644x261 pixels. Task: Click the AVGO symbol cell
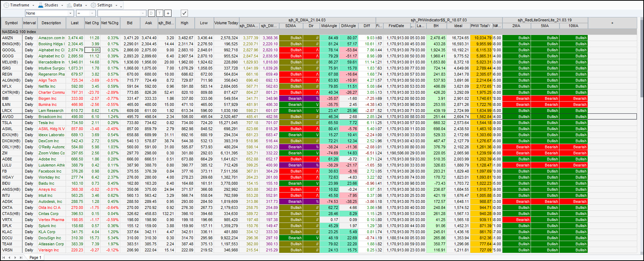11,117
